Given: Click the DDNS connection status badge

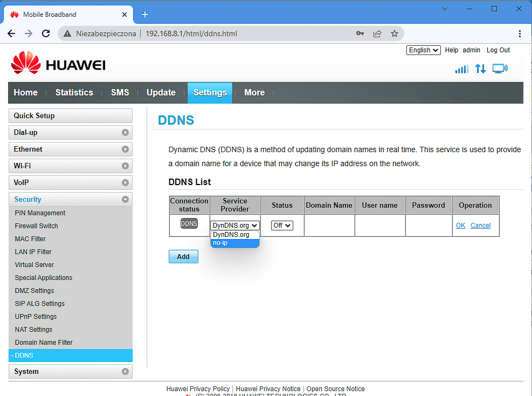Looking at the screenshot, I should point(189,223).
